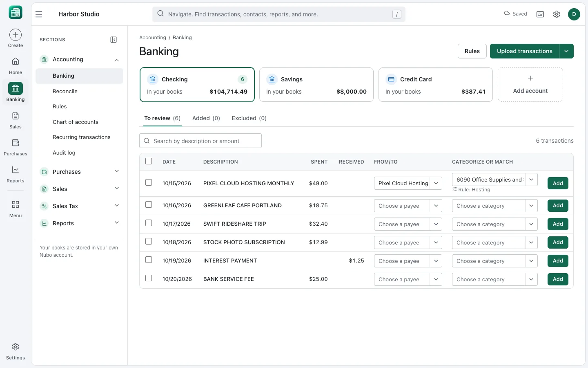Open Reports chart icon in left rail
588x368 pixels.
[x=16, y=170]
